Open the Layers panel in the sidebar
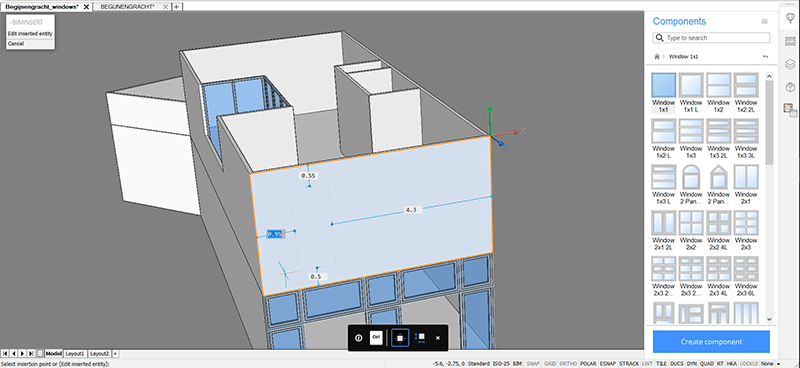This screenshot has width=800, height=368. [x=790, y=64]
